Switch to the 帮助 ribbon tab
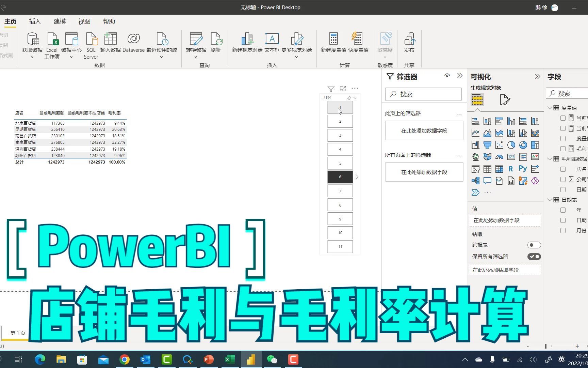 pos(109,21)
